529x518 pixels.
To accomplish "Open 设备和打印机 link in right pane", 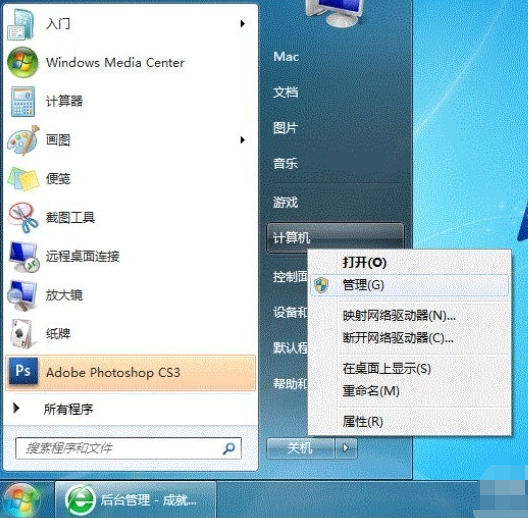I will coord(290,312).
